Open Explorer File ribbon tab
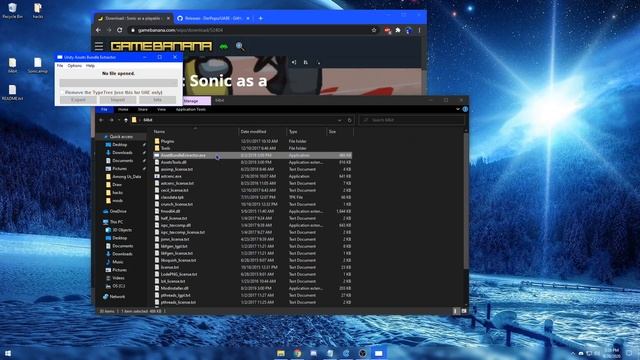 point(104,109)
